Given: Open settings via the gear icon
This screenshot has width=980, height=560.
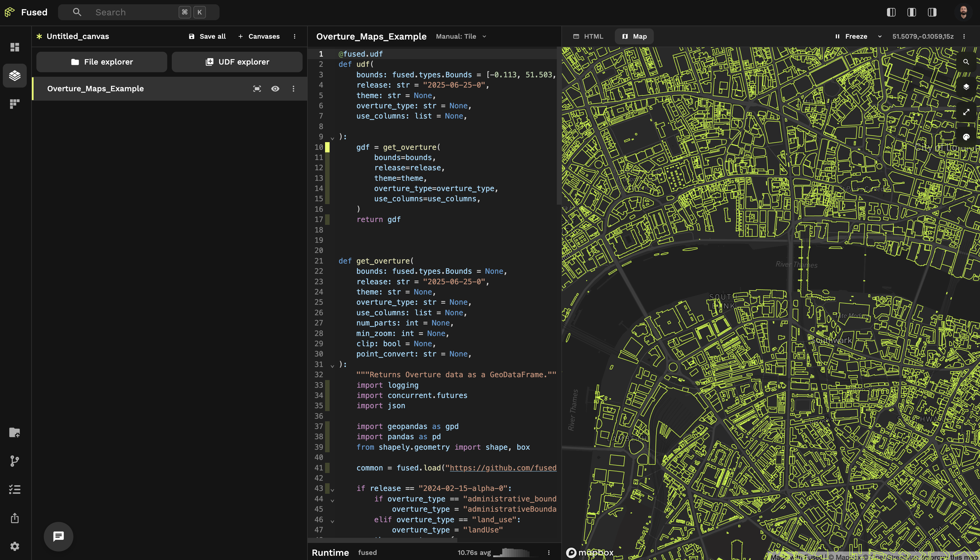Looking at the screenshot, I should [x=15, y=546].
